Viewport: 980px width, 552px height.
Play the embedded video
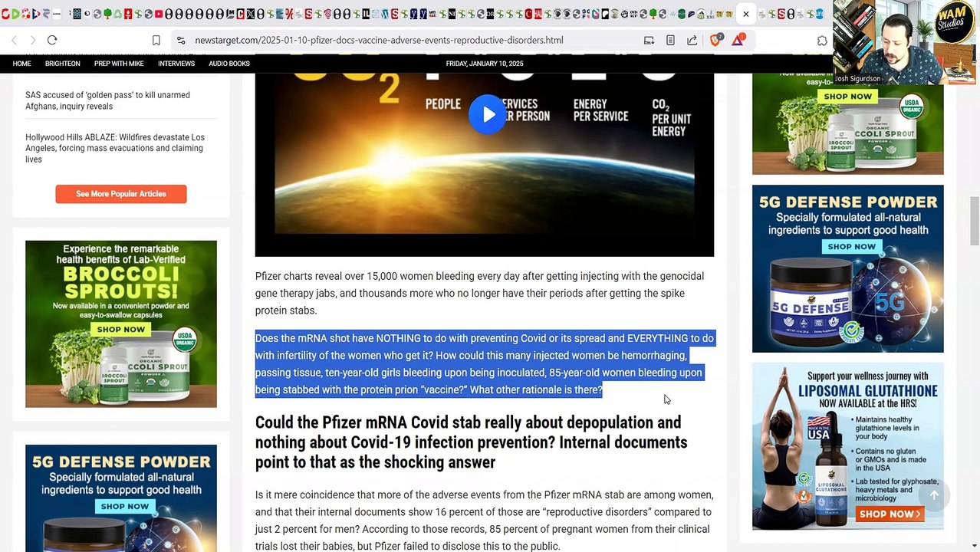487,114
